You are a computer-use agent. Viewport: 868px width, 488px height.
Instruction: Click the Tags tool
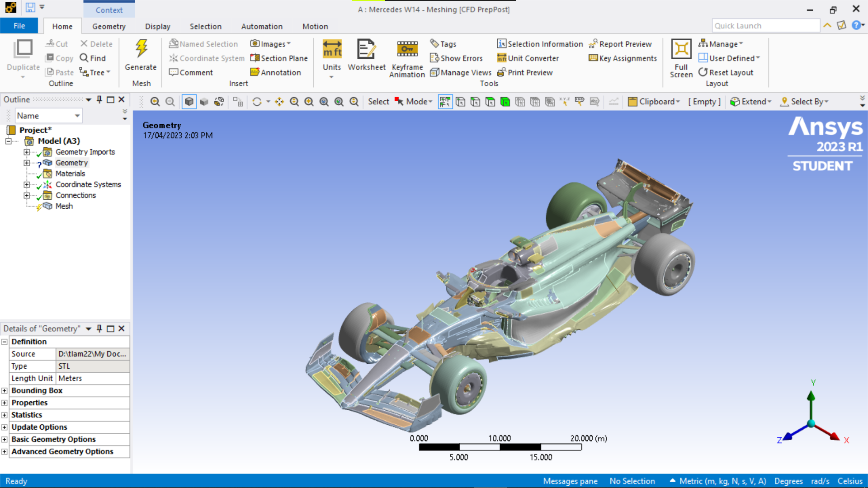443,44
